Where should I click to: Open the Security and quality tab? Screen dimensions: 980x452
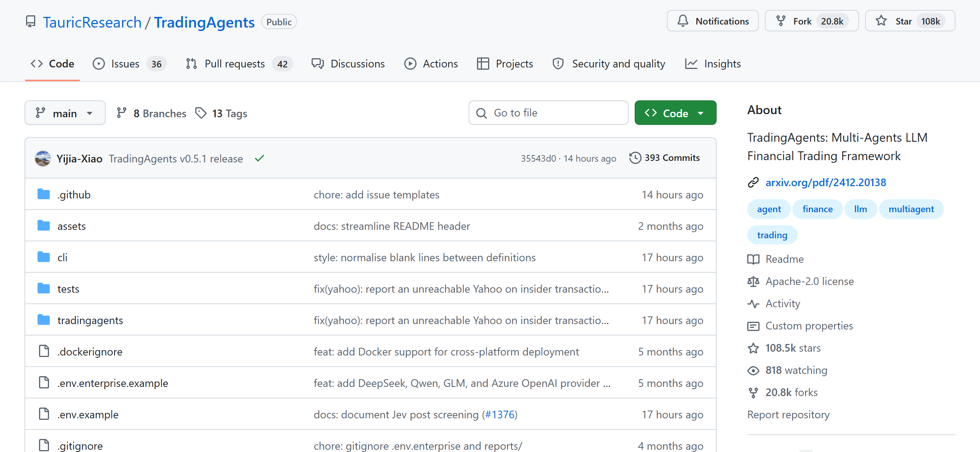(x=609, y=64)
